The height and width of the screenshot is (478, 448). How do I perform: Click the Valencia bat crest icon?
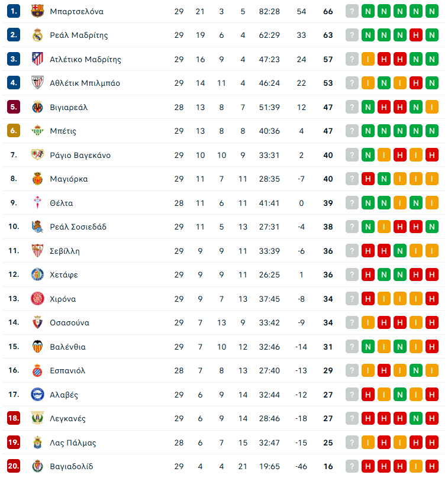click(37, 346)
